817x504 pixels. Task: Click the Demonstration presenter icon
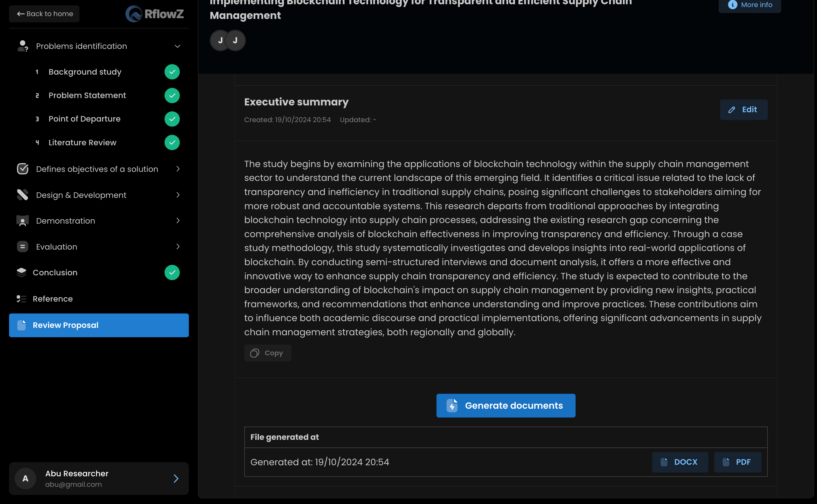coord(22,221)
